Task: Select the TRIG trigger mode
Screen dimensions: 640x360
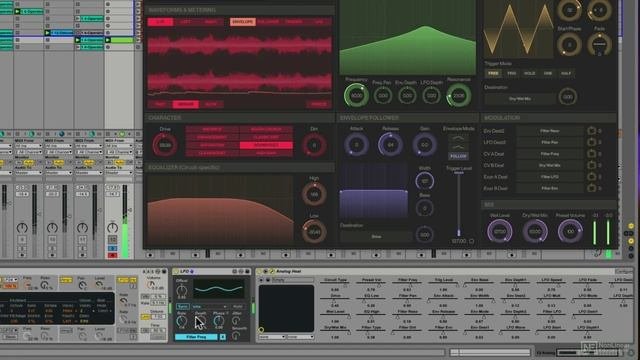Action: coord(511,73)
